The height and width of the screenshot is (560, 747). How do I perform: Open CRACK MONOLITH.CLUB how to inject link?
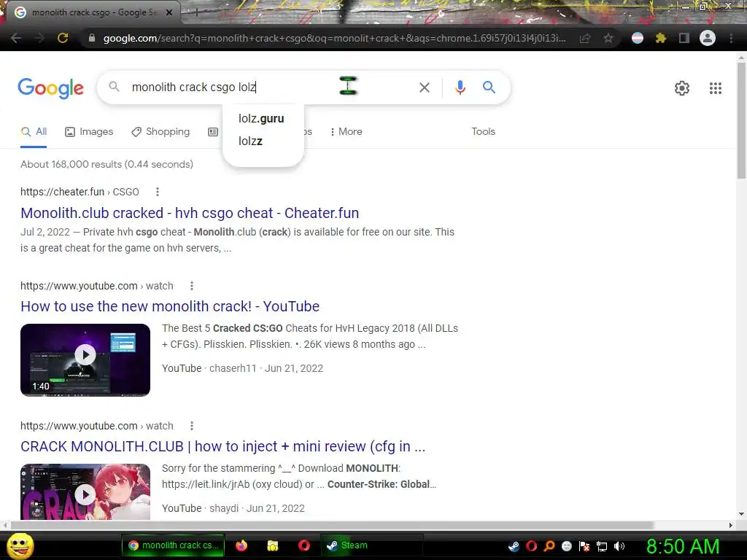(223, 446)
